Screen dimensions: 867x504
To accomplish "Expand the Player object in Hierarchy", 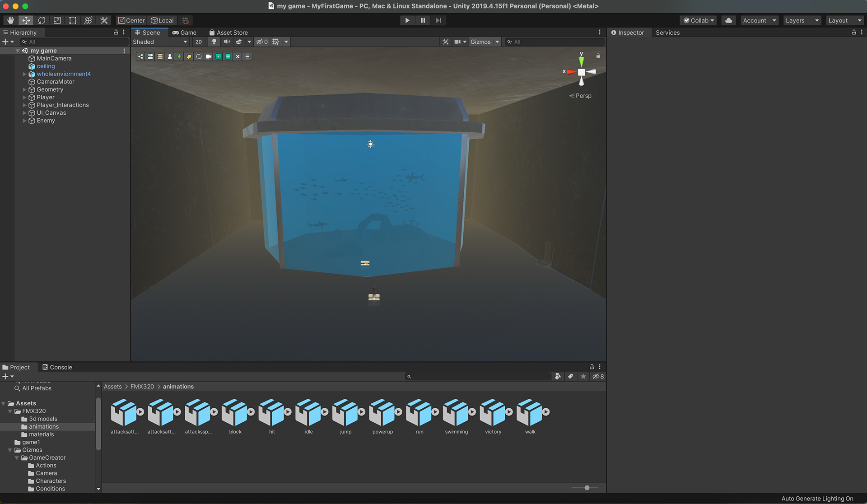I will click(x=24, y=97).
